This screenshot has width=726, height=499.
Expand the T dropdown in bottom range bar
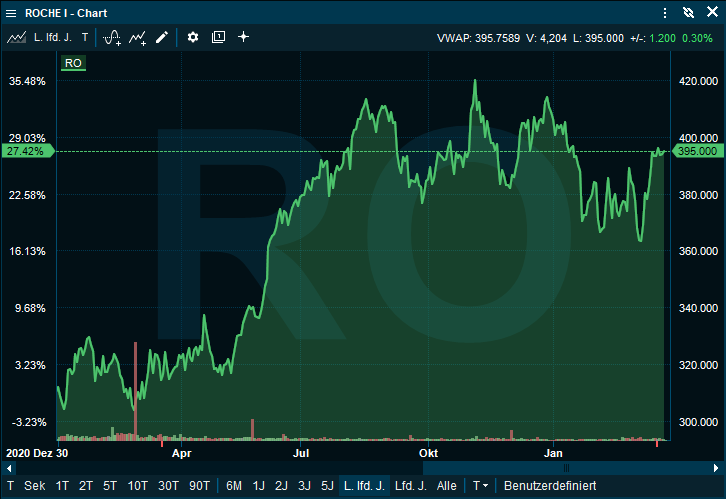[481, 486]
